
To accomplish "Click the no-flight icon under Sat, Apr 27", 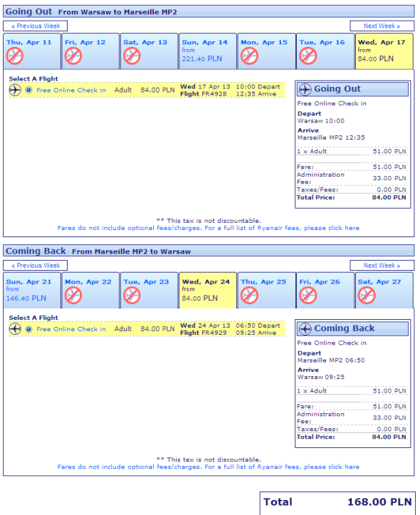I will (367, 296).
